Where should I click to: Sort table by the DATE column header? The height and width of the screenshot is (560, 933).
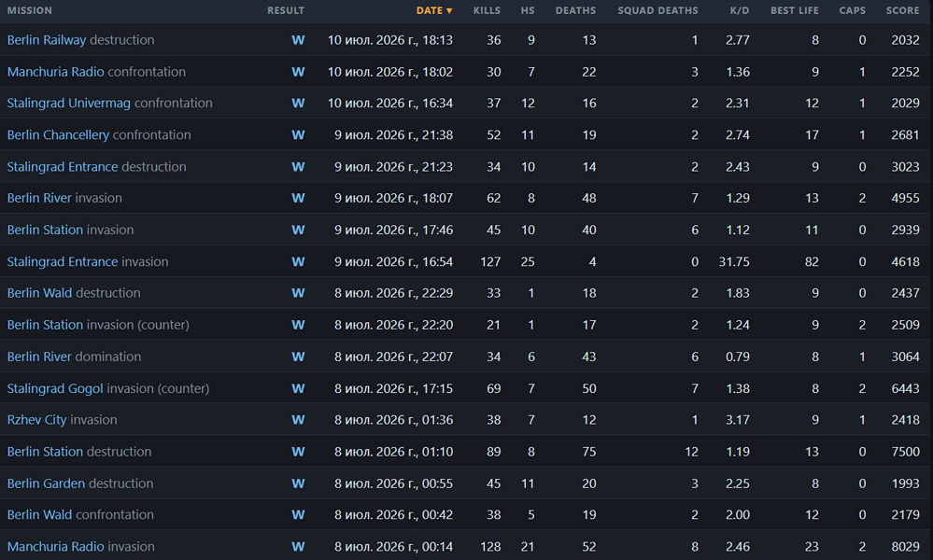[x=434, y=10]
